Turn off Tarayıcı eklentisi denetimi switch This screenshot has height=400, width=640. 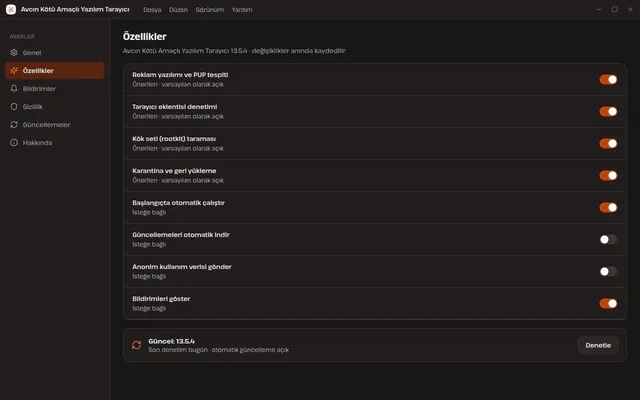(608, 111)
